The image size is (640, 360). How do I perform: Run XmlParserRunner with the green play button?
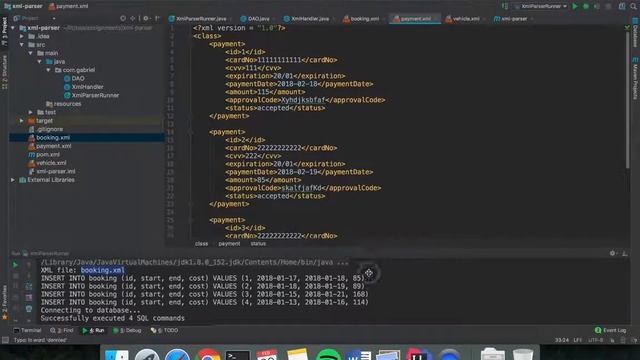click(575, 6)
